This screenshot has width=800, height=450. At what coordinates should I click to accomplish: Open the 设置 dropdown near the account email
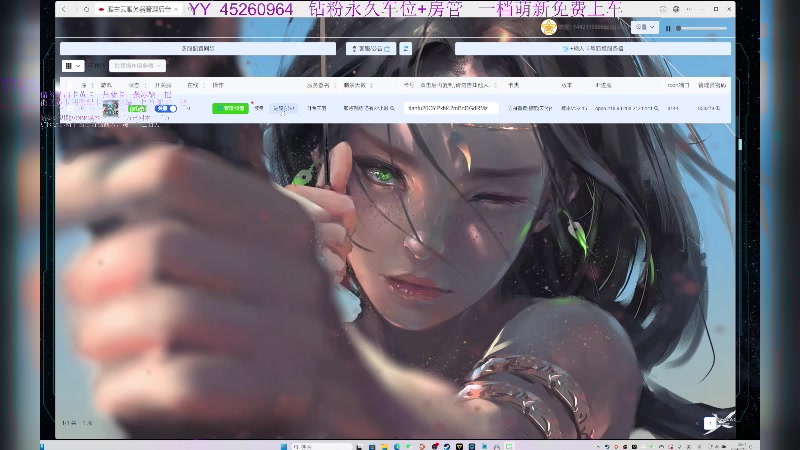tap(645, 27)
